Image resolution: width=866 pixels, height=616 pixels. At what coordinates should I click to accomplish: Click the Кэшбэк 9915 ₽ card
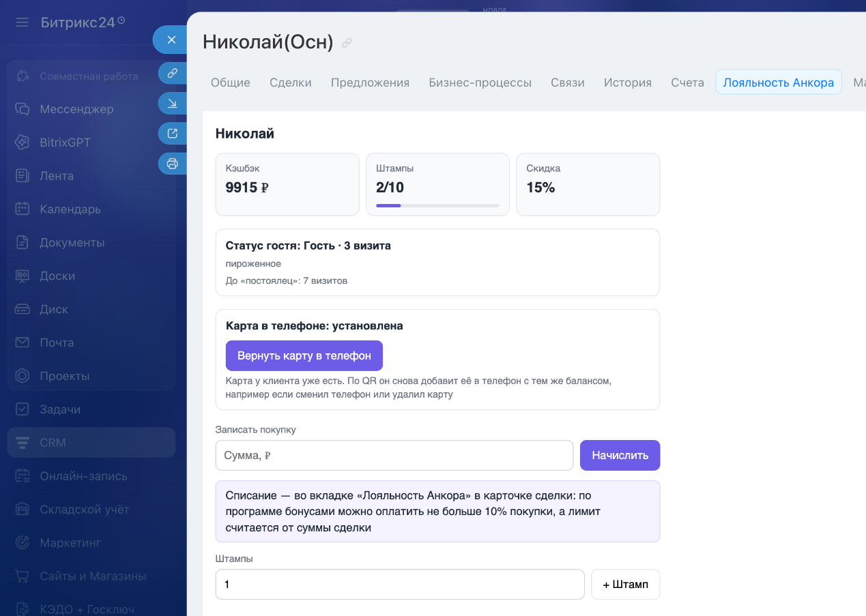pos(287,184)
